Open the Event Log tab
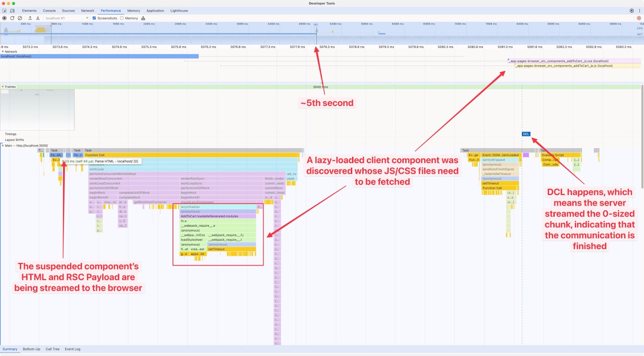 click(72, 349)
